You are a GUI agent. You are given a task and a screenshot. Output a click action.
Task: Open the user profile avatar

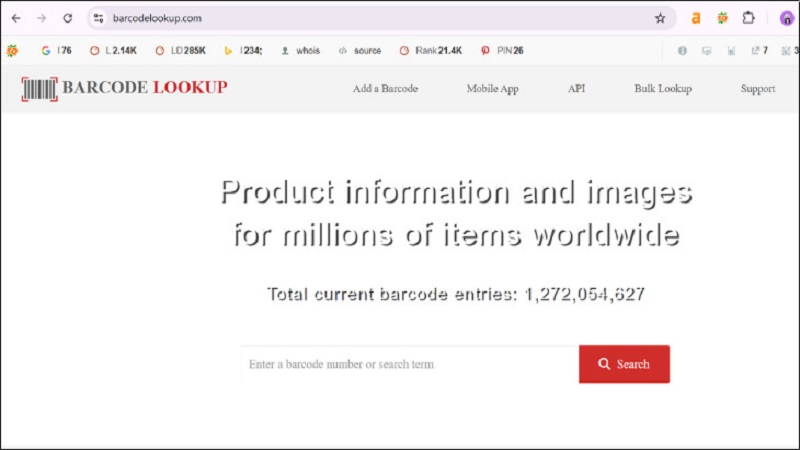pyautogui.click(x=787, y=18)
